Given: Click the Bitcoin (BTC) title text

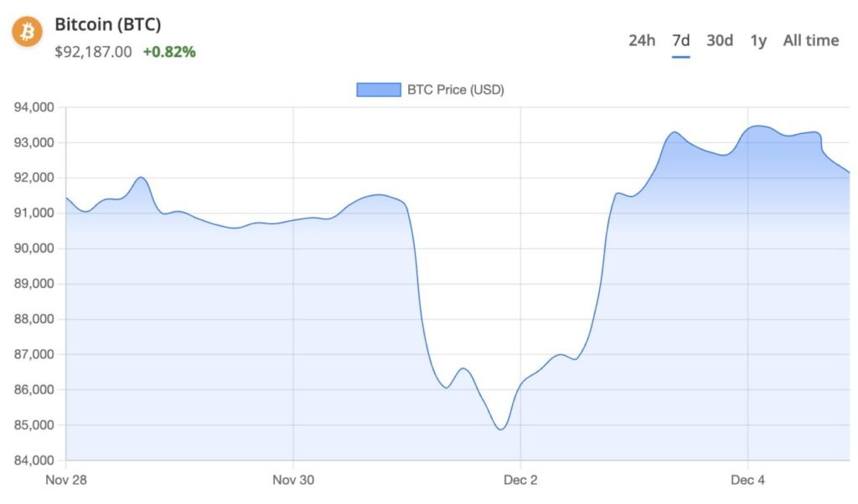Looking at the screenshot, I should 107,24.
